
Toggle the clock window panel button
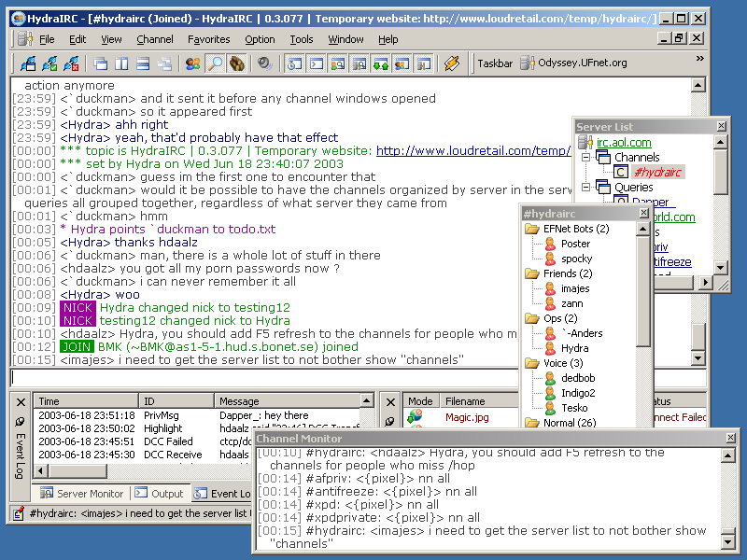pyautogui.click(x=295, y=63)
